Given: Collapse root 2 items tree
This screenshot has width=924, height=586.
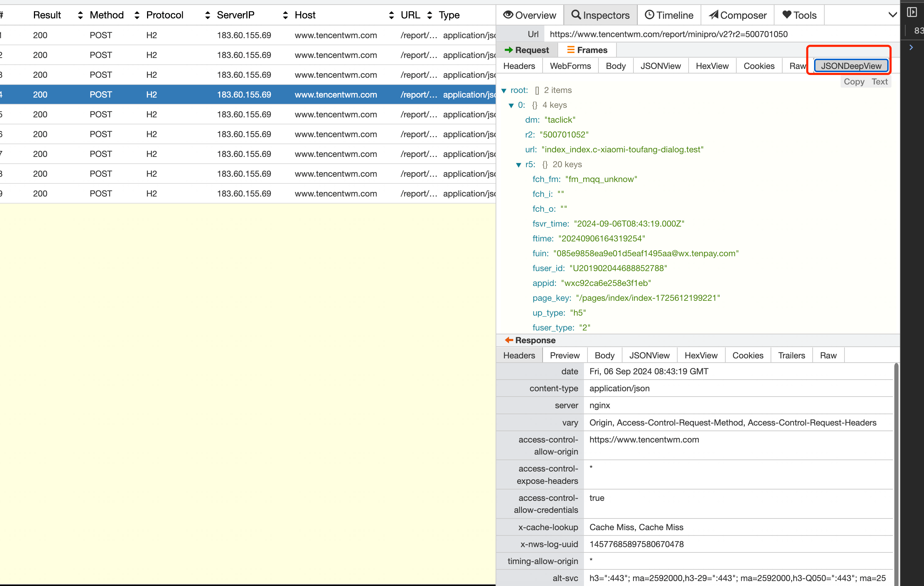Looking at the screenshot, I should 506,89.
